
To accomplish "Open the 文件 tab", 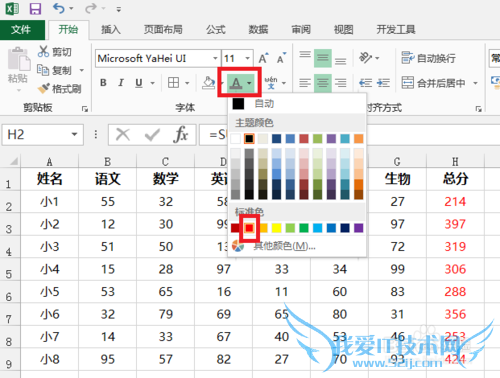I will coord(21,30).
